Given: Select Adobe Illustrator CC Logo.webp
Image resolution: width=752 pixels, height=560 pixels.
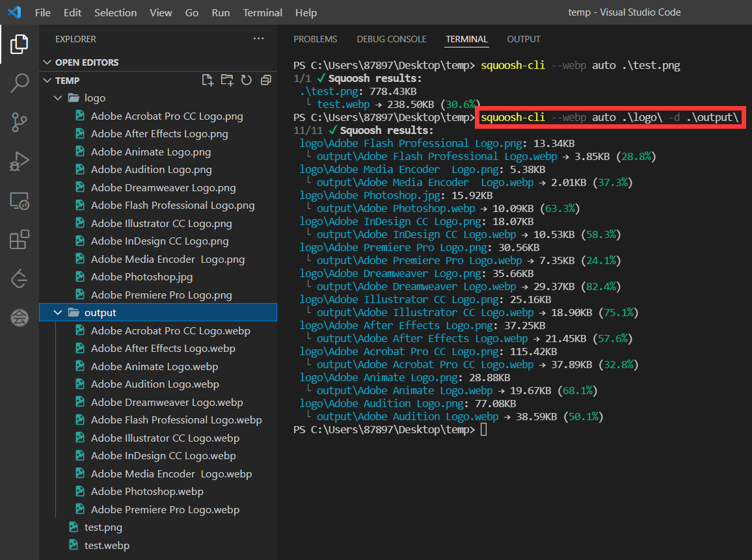Looking at the screenshot, I should point(165,438).
